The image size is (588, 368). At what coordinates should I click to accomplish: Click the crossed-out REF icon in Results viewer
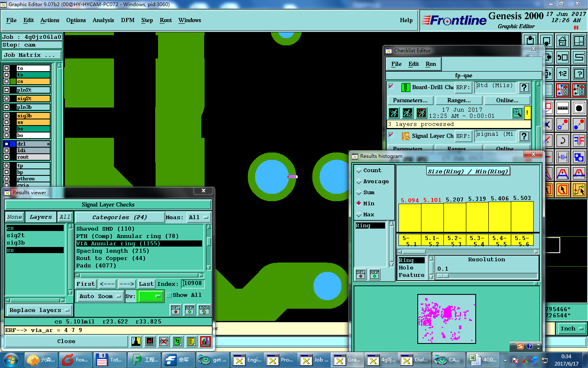click(163, 341)
